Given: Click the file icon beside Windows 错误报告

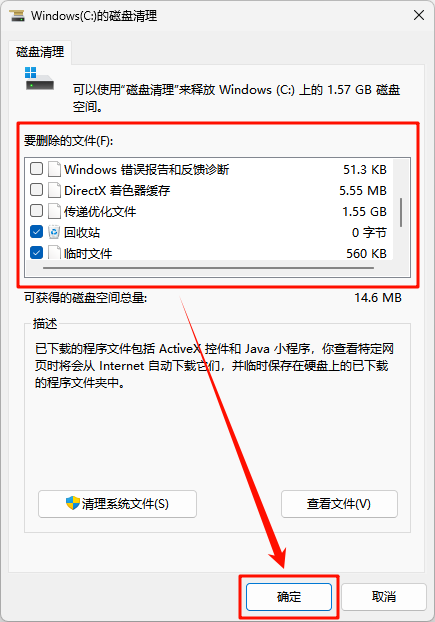Looking at the screenshot, I should [54, 169].
